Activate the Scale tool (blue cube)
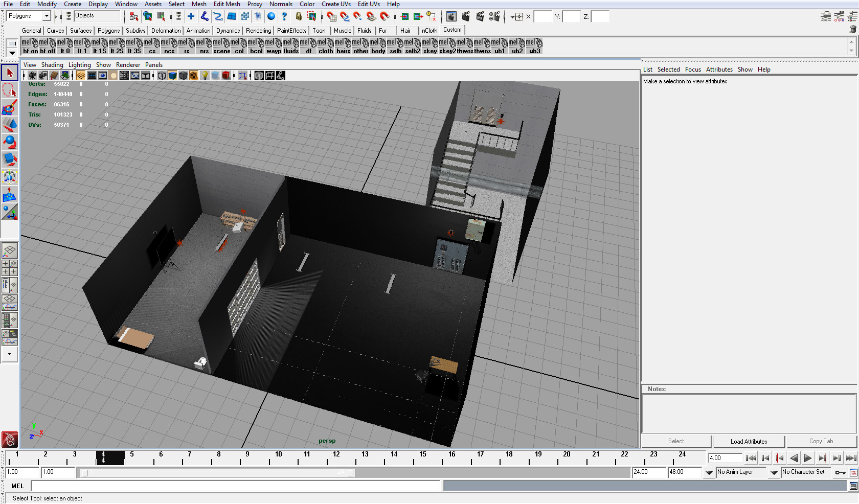 pyautogui.click(x=10, y=159)
